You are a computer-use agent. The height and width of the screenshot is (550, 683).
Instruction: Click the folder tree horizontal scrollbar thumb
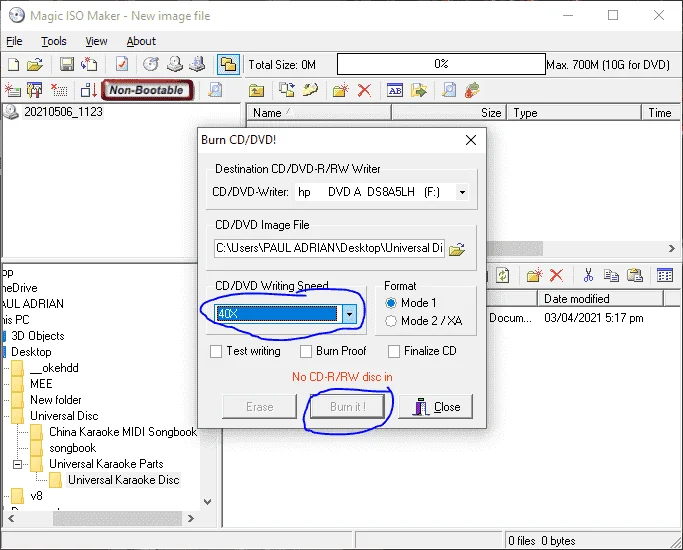[117, 518]
